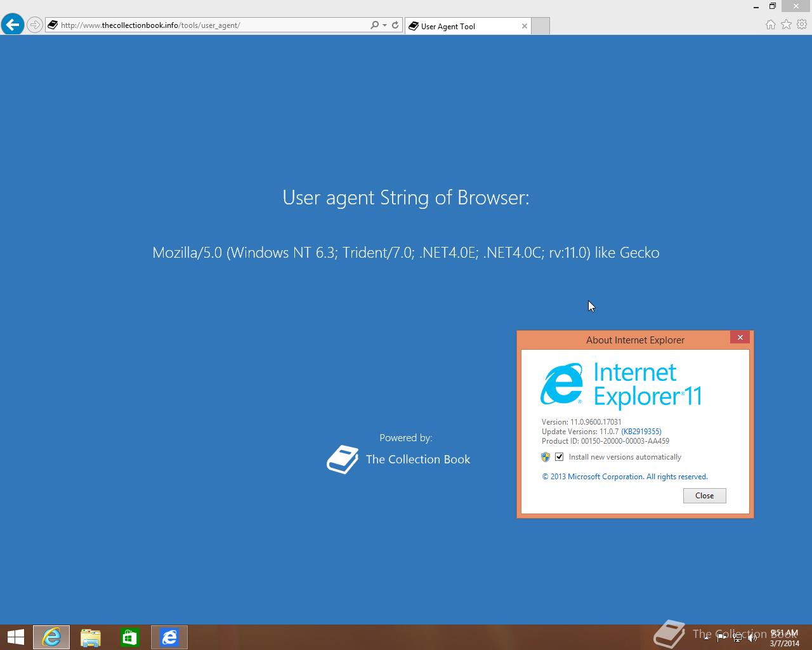This screenshot has height=650, width=812.
Task: Click the taskbar clock showing 3/7/2014
Action: tap(784, 638)
